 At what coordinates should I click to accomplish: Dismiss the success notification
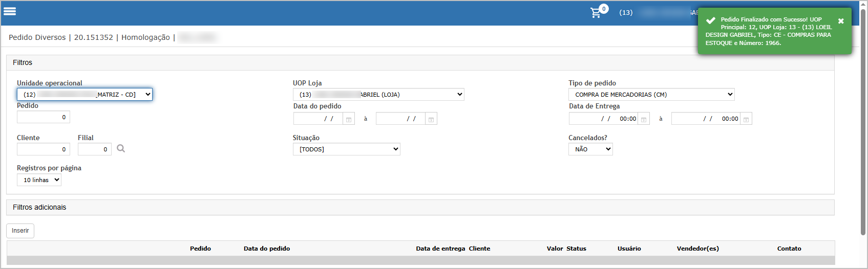(x=841, y=21)
